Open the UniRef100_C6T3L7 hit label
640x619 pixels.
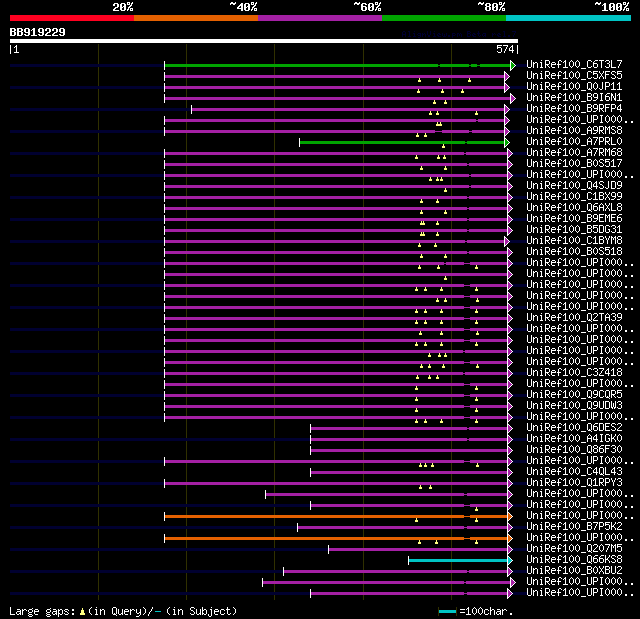[574, 64]
